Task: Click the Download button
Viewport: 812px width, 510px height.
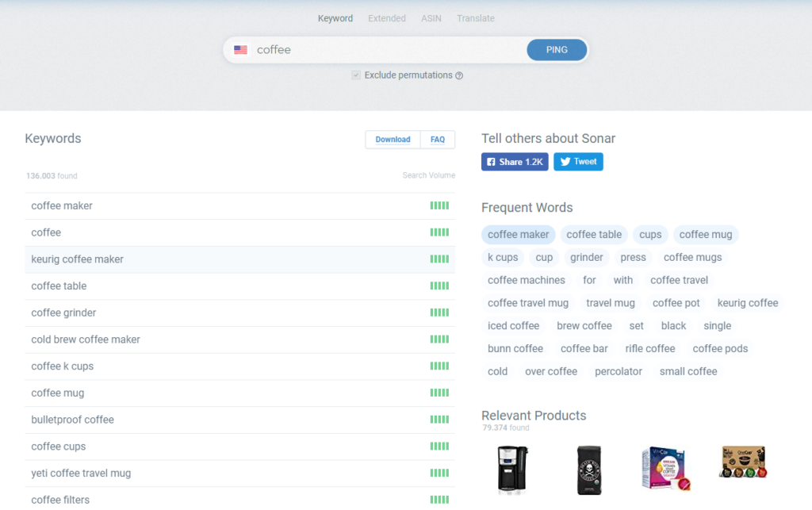Action: point(393,139)
